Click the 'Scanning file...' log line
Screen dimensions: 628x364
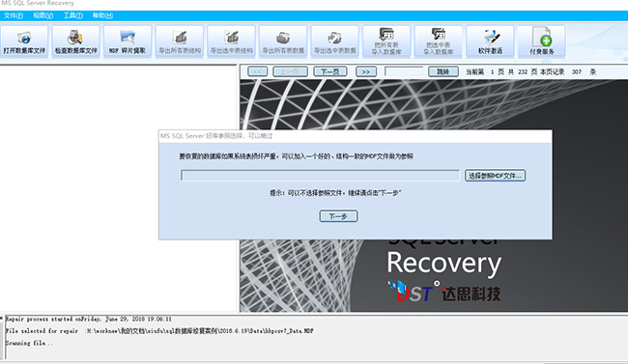pos(29,343)
